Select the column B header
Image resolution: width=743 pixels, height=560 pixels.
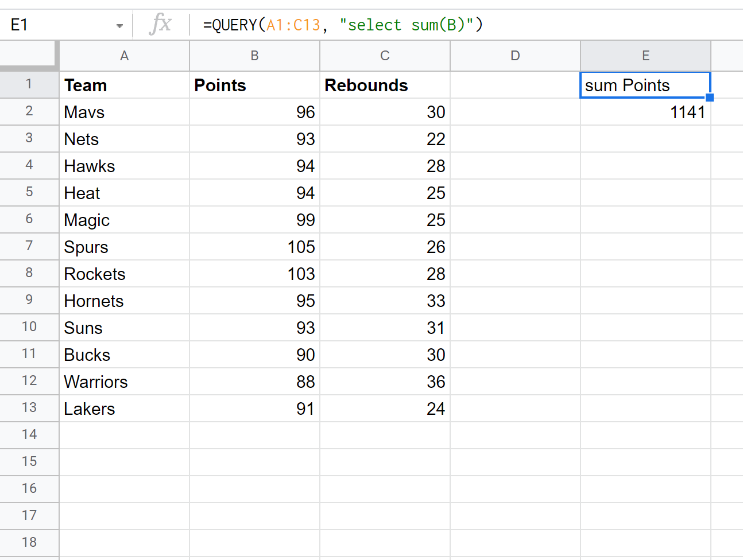254,56
